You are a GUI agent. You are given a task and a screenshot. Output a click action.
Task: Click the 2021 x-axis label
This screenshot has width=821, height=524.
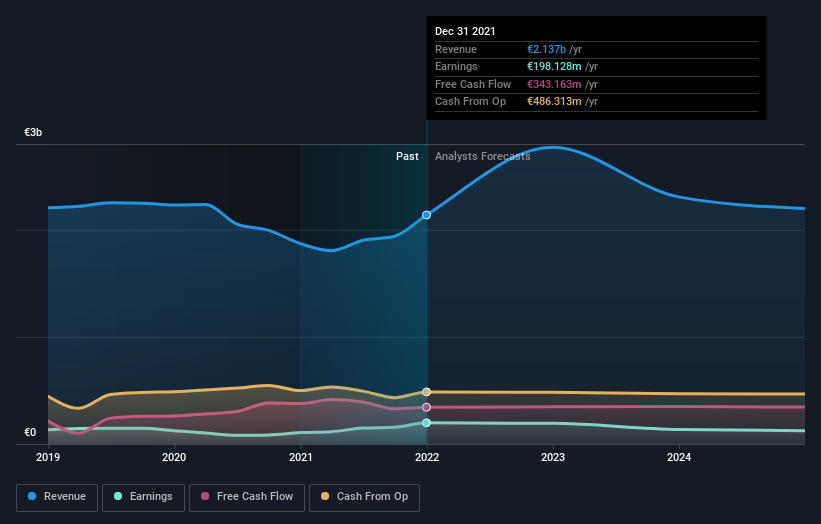click(x=301, y=458)
